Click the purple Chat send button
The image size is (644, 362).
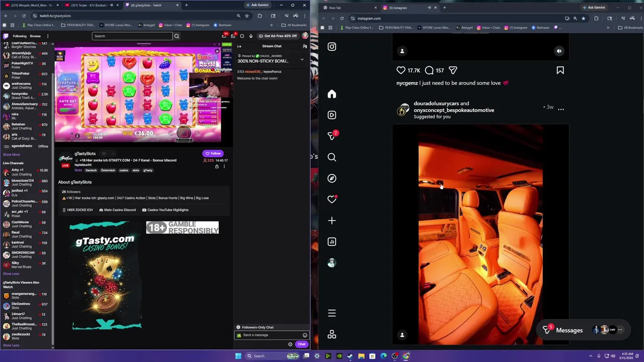[301, 344]
